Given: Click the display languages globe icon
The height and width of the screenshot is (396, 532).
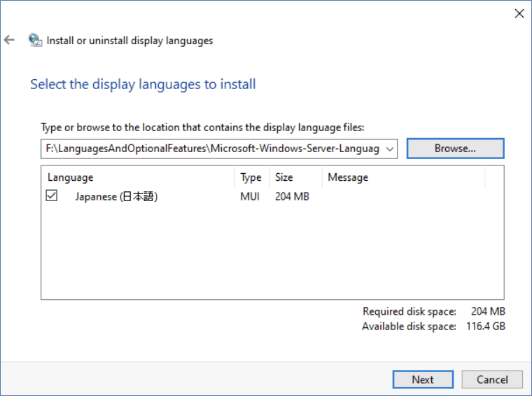Looking at the screenshot, I should (x=35, y=40).
